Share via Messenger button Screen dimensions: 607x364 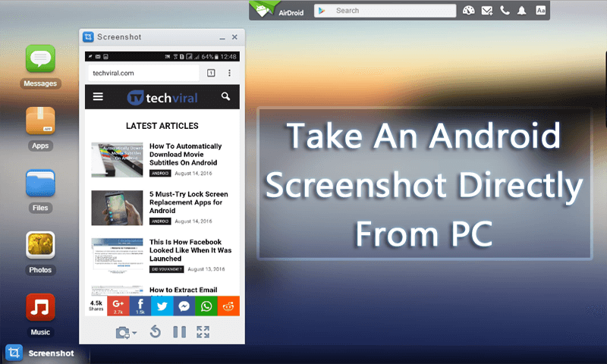pyautogui.click(x=184, y=306)
